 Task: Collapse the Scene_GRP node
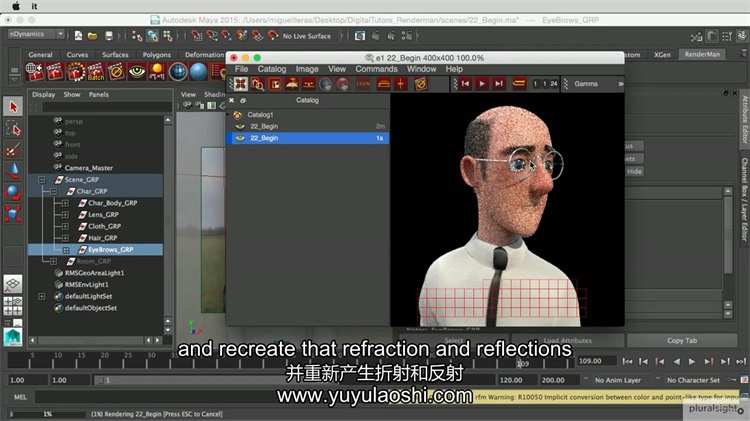tap(42, 180)
